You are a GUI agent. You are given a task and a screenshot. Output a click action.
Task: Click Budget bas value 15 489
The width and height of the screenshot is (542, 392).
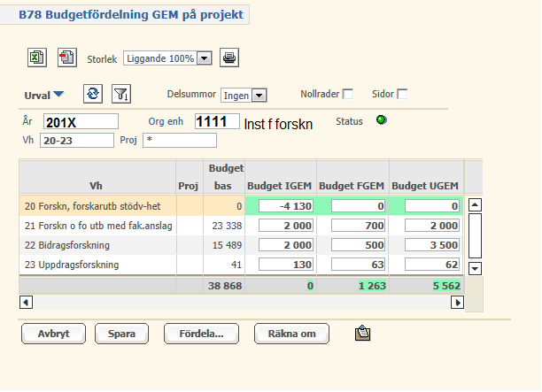(x=227, y=245)
